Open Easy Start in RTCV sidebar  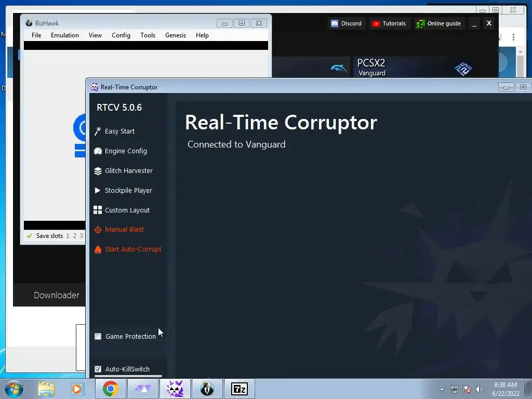[120, 131]
